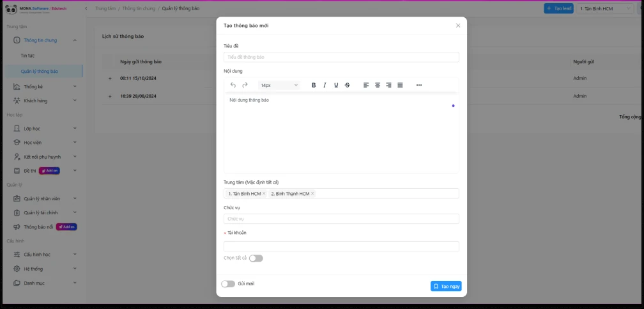Expand the Học viên menu
Viewport: 644px width, 309px height.
75,143
